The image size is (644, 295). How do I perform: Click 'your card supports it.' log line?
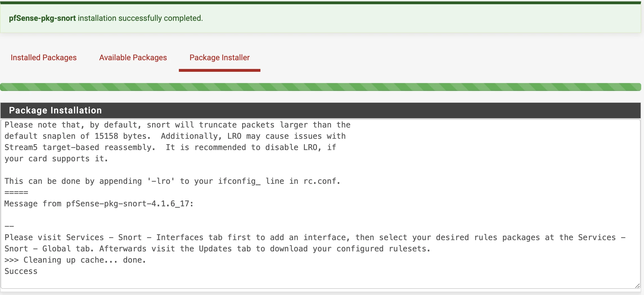(x=56, y=159)
